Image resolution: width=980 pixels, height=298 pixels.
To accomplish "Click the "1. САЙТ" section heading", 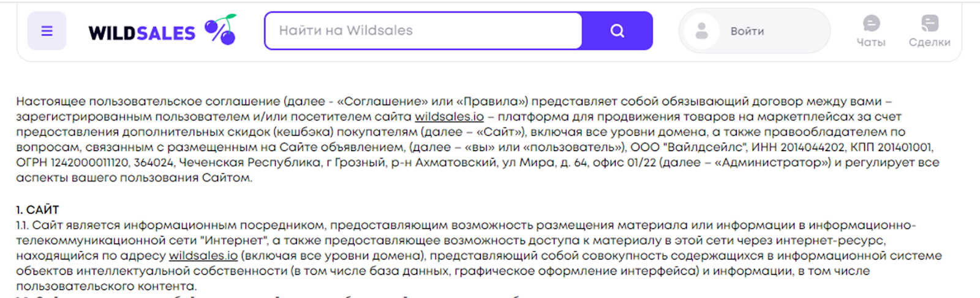I will point(37,210).
